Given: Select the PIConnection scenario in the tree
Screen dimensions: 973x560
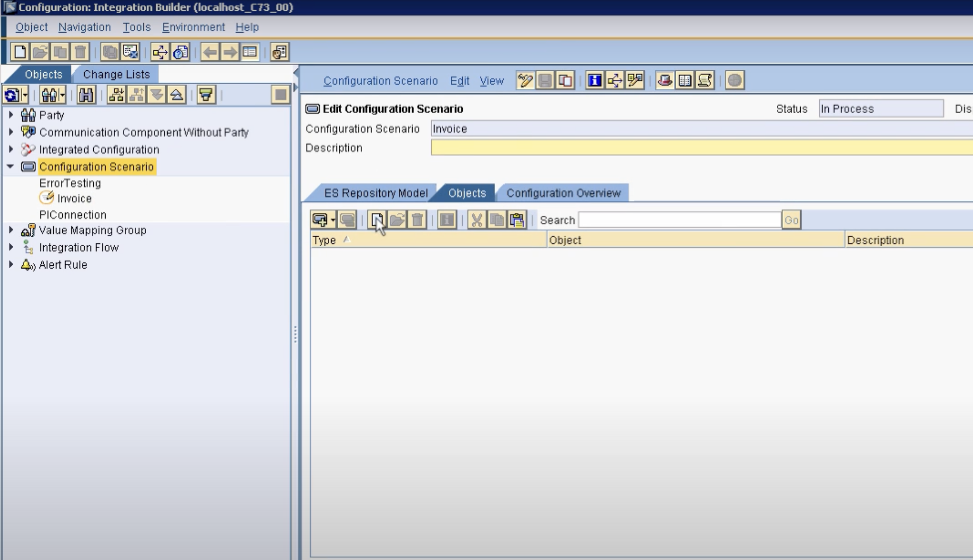Looking at the screenshot, I should click(x=73, y=215).
